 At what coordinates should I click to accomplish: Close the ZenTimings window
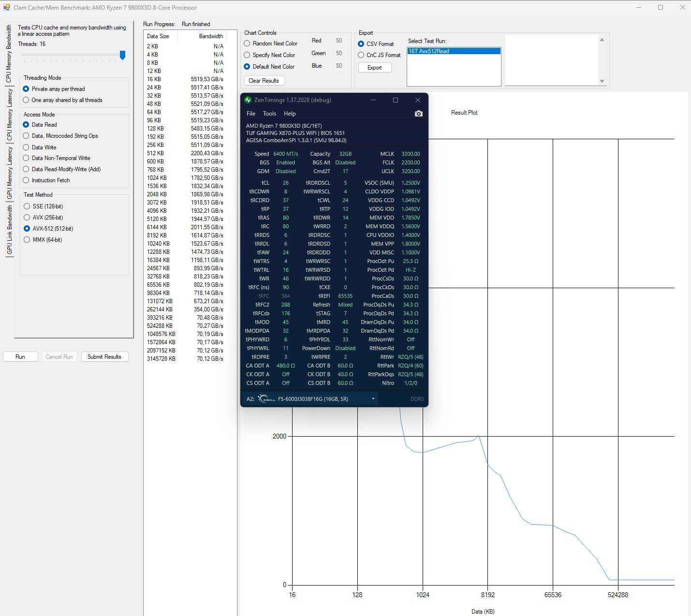click(x=418, y=100)
